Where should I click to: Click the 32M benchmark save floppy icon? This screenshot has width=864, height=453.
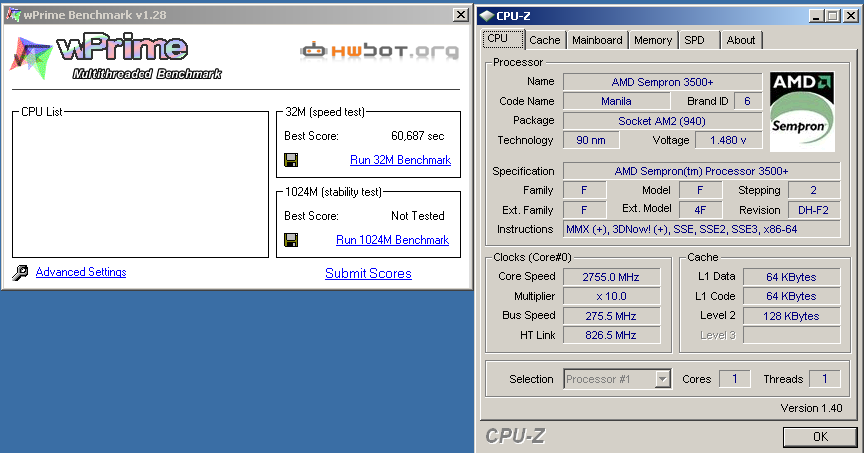pos(291,160)
